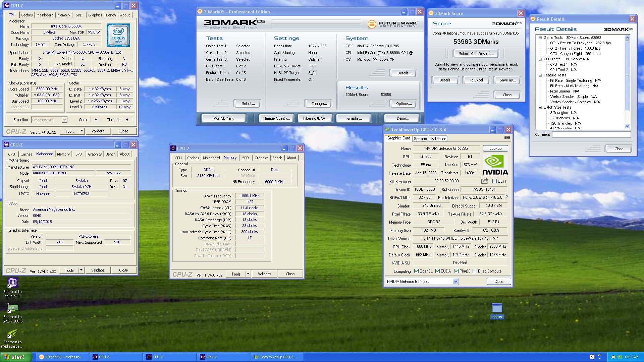Click the Result Details scrollbar up arrow
Image resolution: width=644 pixels, height=362 pixels.
[628, 38]
